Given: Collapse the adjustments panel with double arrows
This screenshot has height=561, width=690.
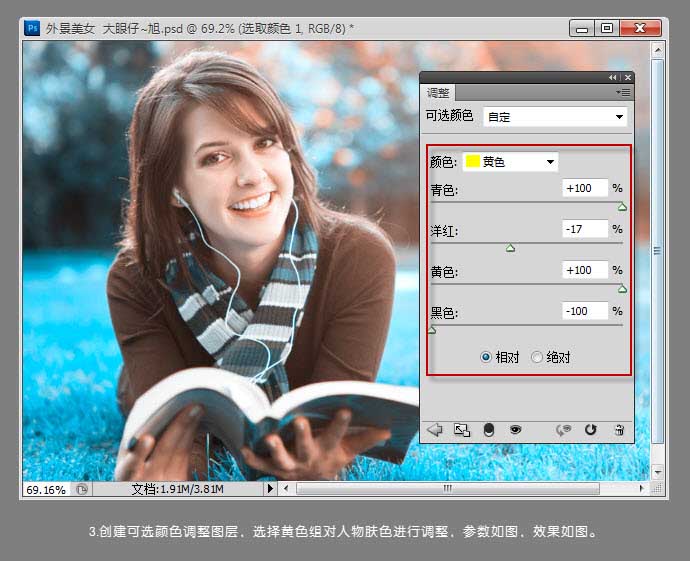Looking at the screenshot, I should click(x=613, y=77).
